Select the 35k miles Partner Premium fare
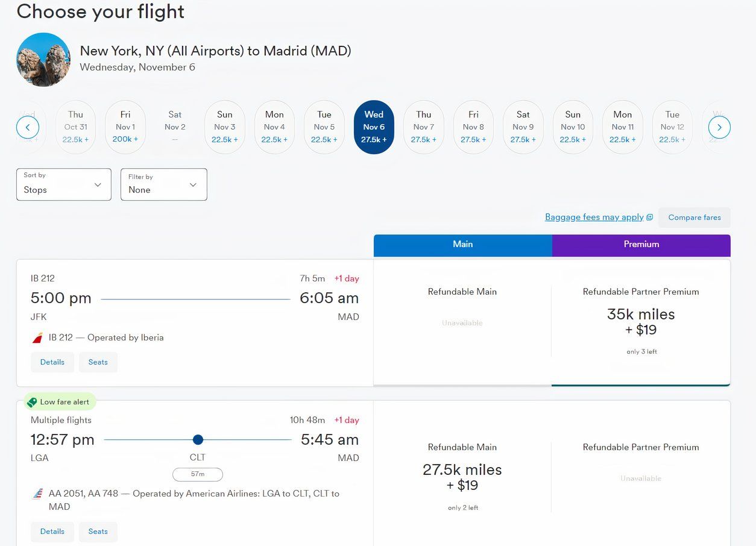 (x=640, y=322)
